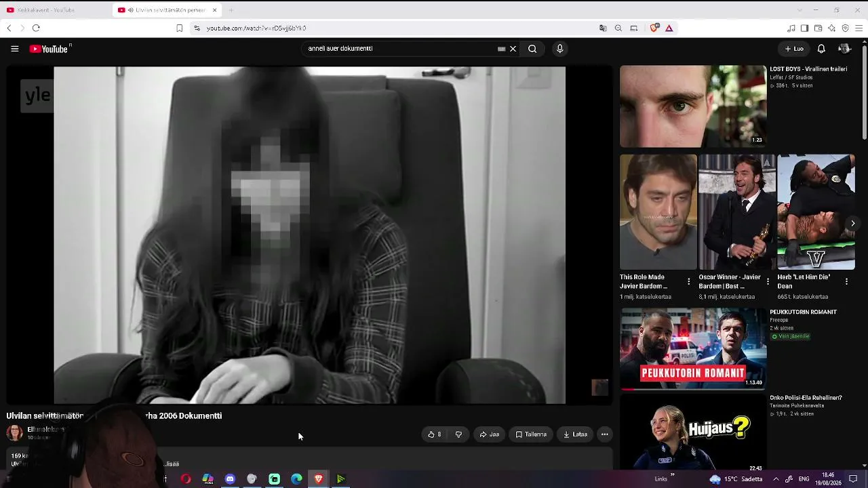Run the search with the magnifier button
868x488 pixels.
[x=532, y=49]
